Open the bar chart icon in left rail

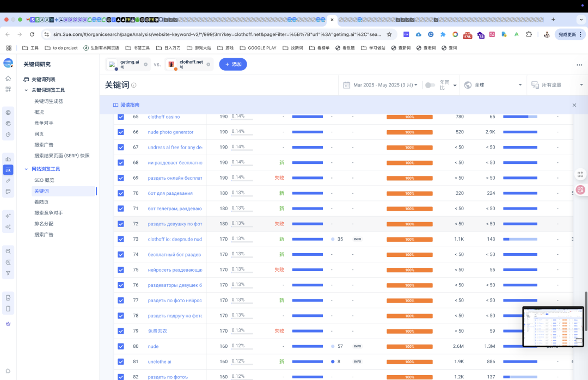8,159
